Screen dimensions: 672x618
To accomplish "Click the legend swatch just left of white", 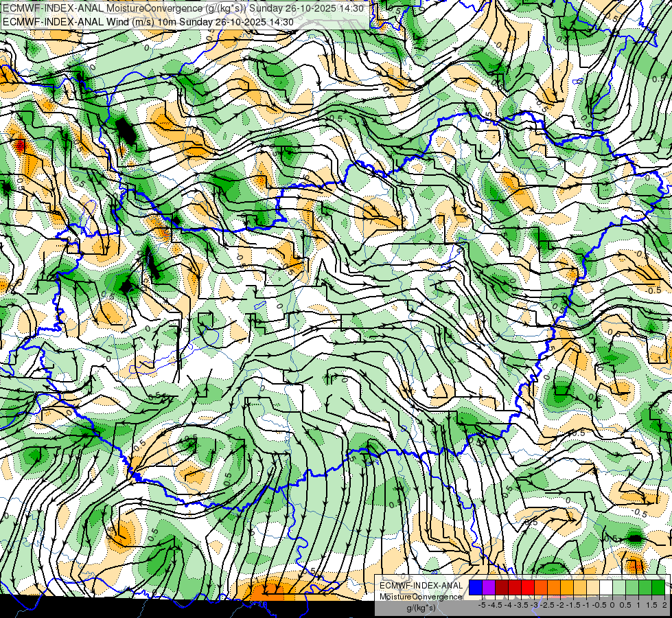I will coord(593,587).
